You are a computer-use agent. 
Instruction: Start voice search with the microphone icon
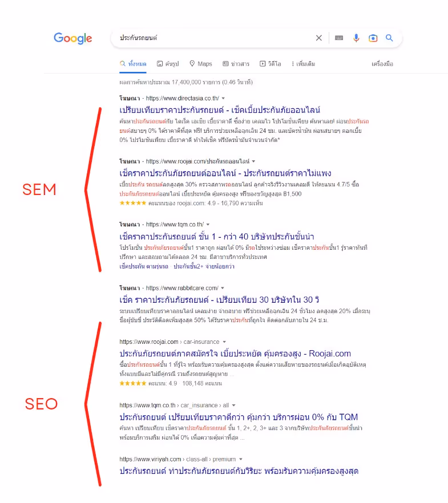(356, 38)
